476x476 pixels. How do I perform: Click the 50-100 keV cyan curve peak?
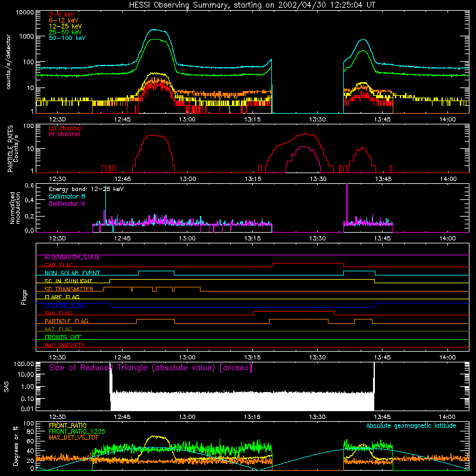tap(155, 30)
